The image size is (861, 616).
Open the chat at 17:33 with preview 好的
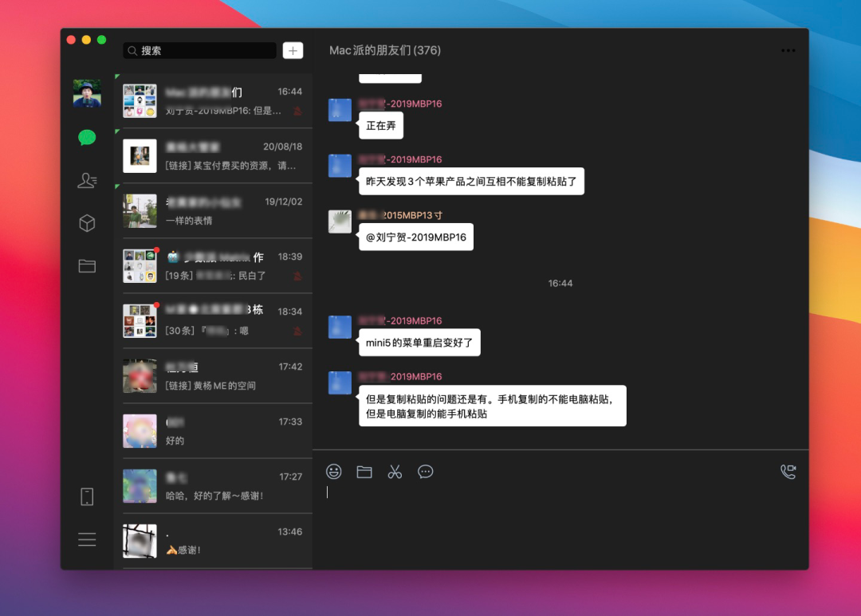click(214, 431)
